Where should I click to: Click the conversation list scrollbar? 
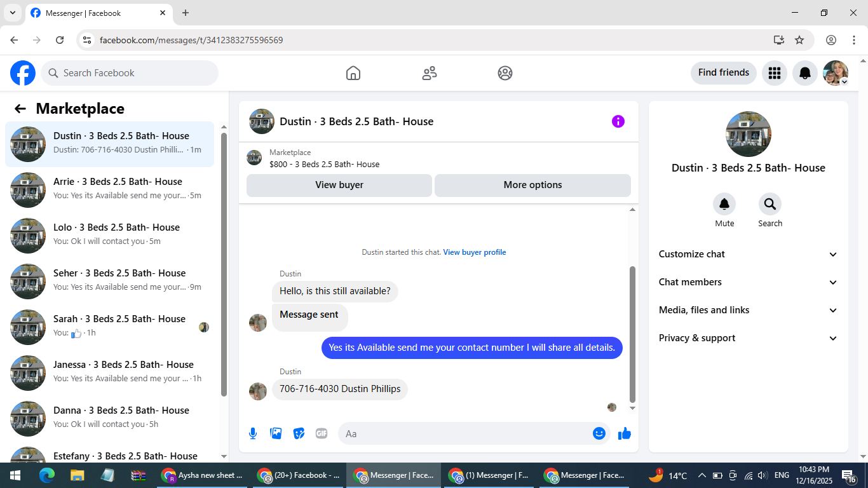click(224, 265)
